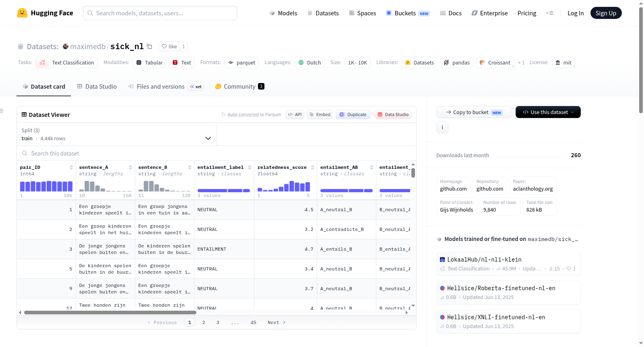The width and height of the screenshot is (644, 347).
Task: Open Docs in the navigation
Action: coord(451,13)
